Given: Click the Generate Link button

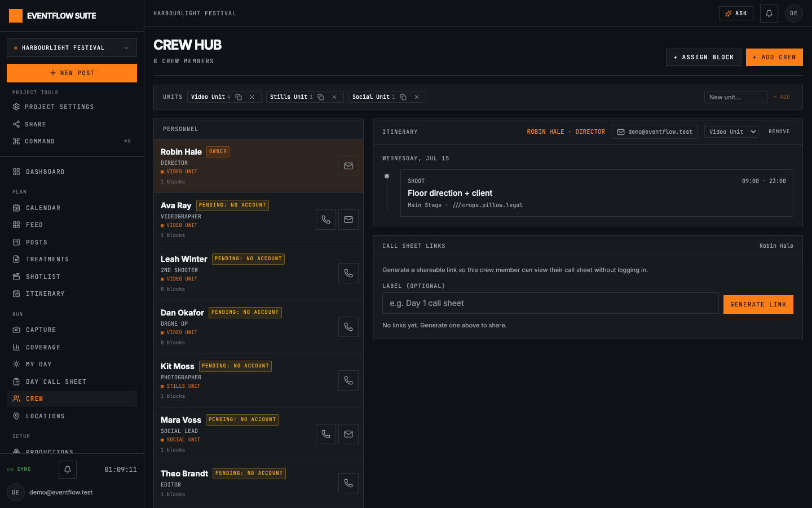Looking at the screenshot, I should click(758, 305).
